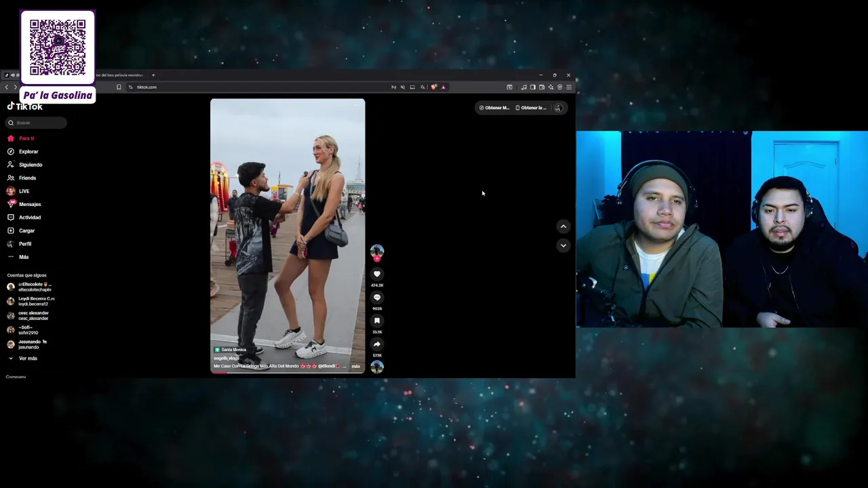Save video with bookmark icon

[377, 321]
